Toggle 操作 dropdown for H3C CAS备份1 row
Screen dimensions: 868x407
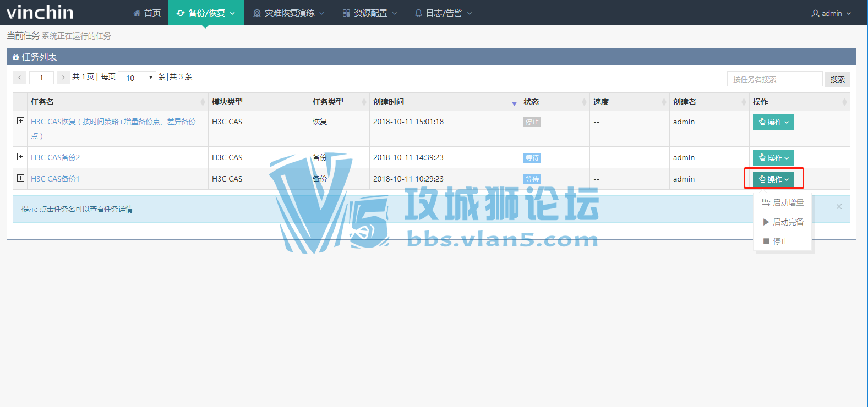pos(773,179)
